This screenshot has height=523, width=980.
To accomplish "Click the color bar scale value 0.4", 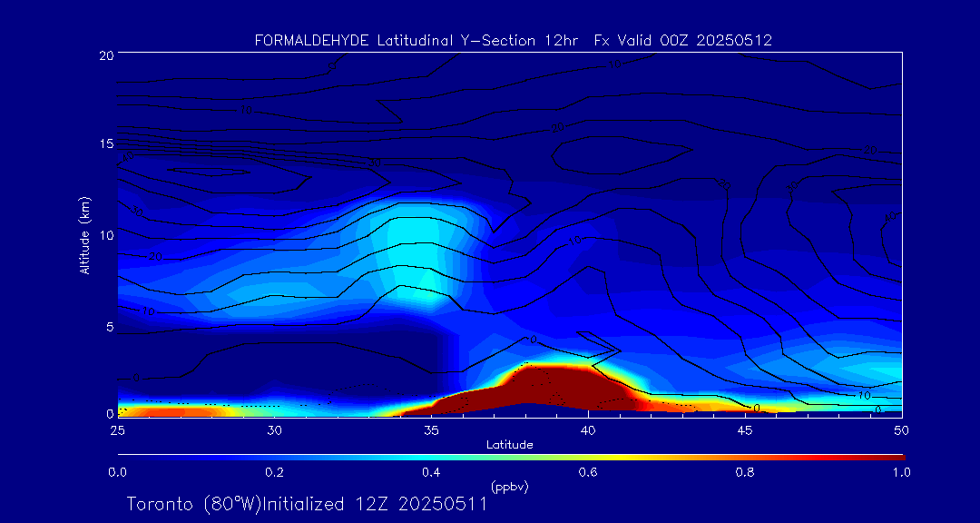I will [431, 472].
